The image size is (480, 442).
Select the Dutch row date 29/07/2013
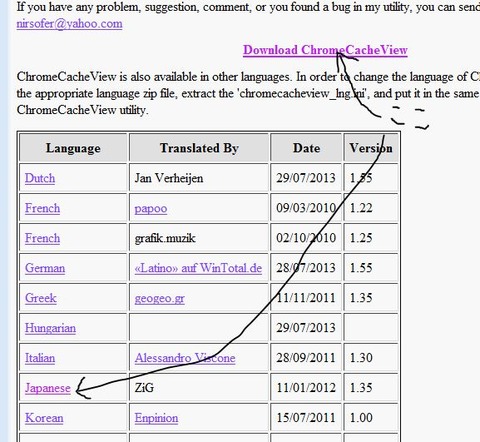(x=306, y=178)
